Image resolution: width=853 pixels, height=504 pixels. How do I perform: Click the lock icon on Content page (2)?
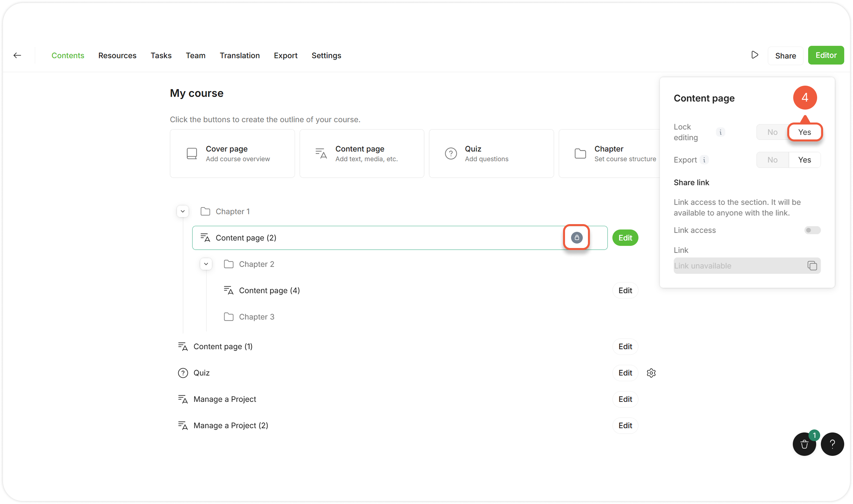click(x=577, y=237)
